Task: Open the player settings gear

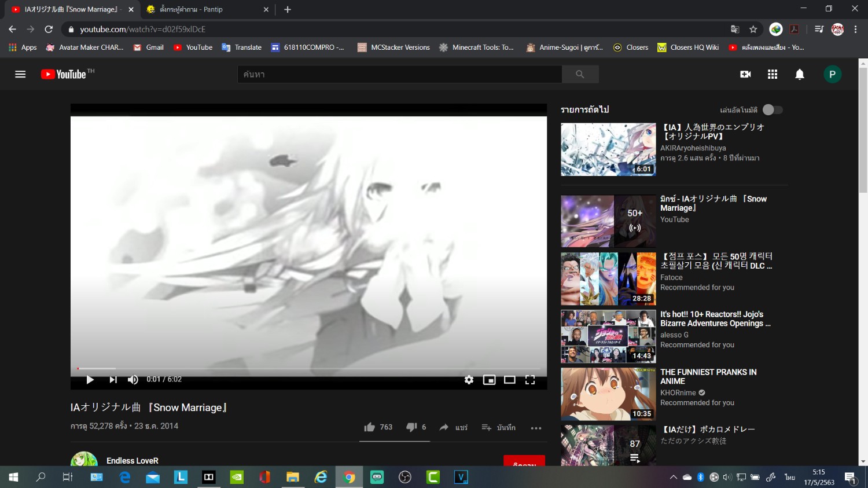Action: click(469, 380)
